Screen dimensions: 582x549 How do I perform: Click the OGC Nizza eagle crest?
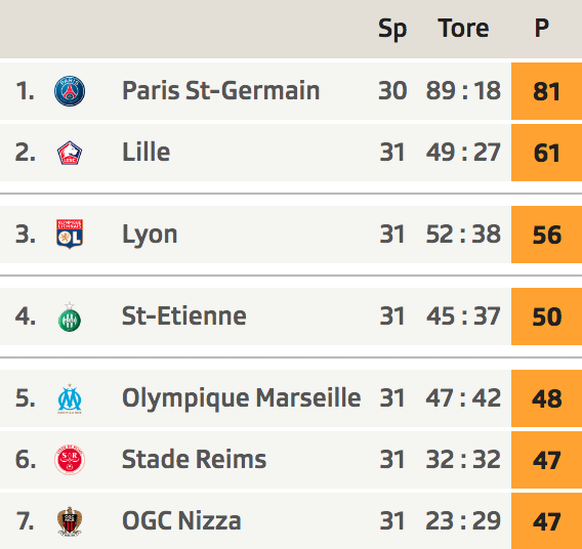click(x=69, y=521)
